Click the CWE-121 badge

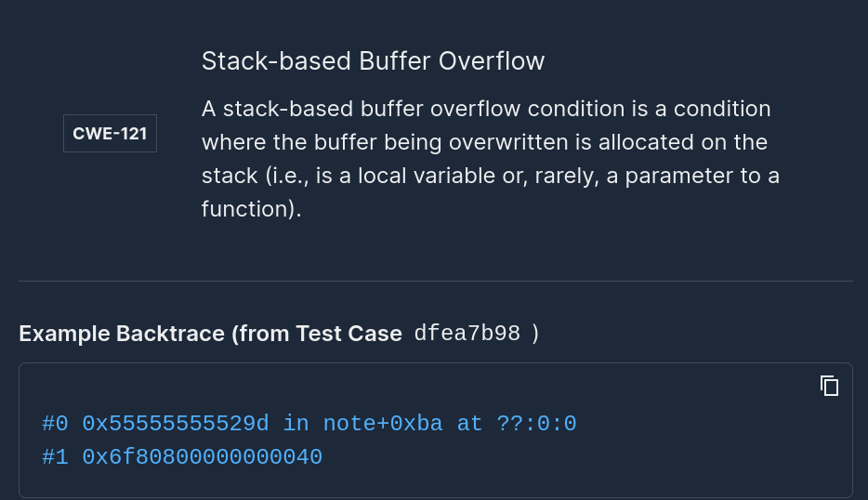click(x=110, y=133)
